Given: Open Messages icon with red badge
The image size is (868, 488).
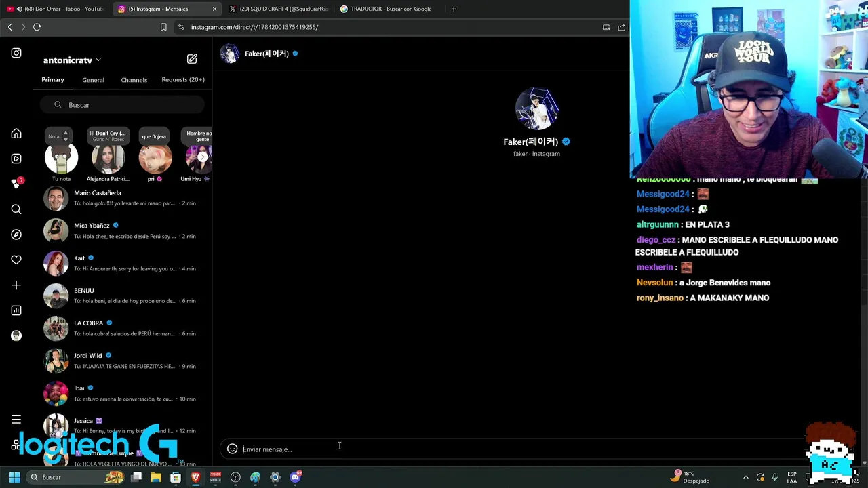Looking at the screenshot, I should (x=16, y=183).
